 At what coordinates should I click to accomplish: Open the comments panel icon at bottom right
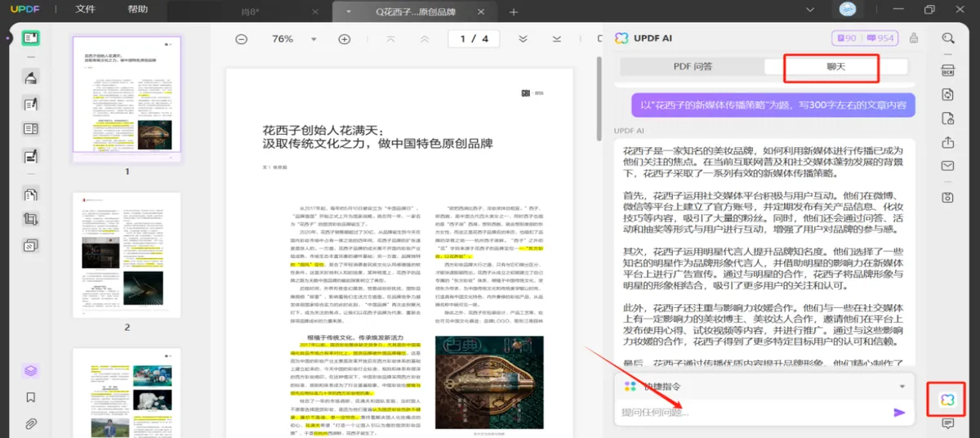click(x=948, y=423)
